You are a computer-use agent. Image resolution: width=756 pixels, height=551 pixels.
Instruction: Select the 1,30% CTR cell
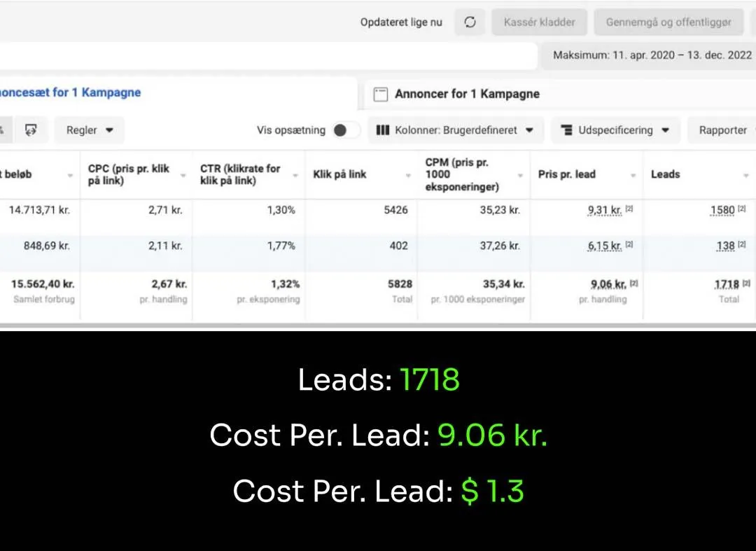click(281, 210)
